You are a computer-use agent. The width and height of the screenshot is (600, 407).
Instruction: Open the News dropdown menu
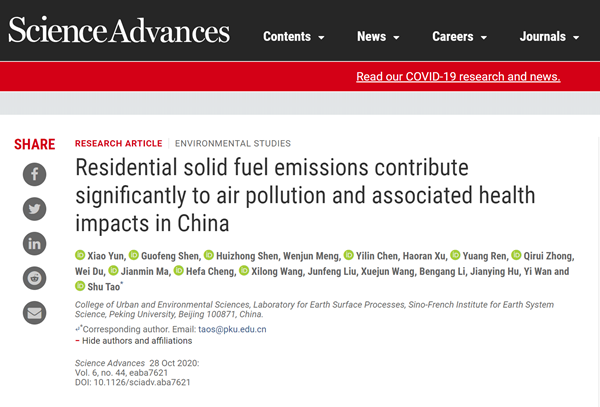coord(378,37)
